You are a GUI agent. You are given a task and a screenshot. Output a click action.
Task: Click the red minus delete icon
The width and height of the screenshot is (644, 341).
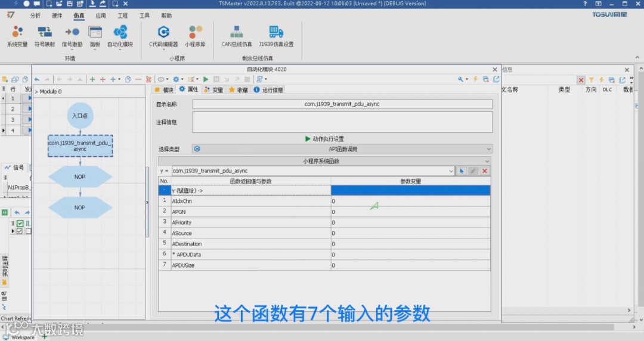click(x=138, y=79)
